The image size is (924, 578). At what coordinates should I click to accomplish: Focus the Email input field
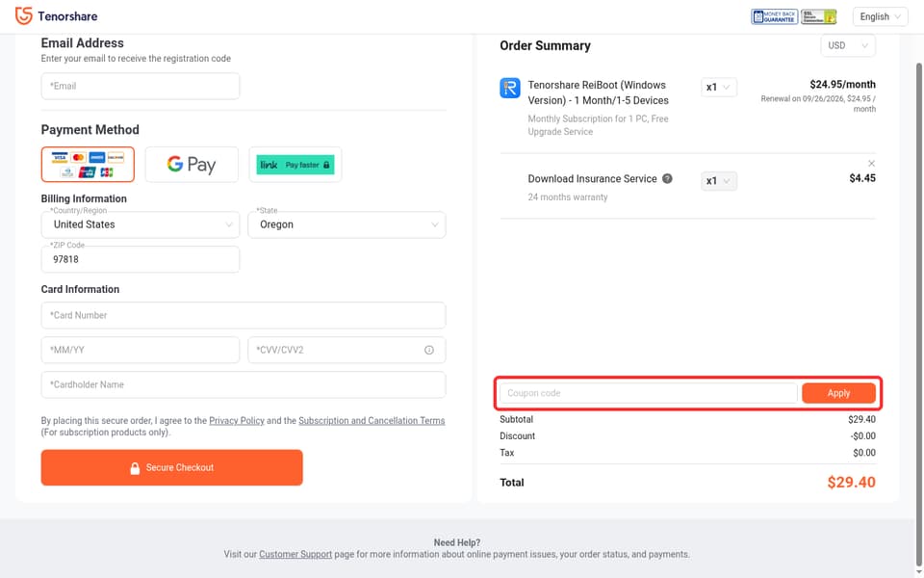tap(141, 86)
